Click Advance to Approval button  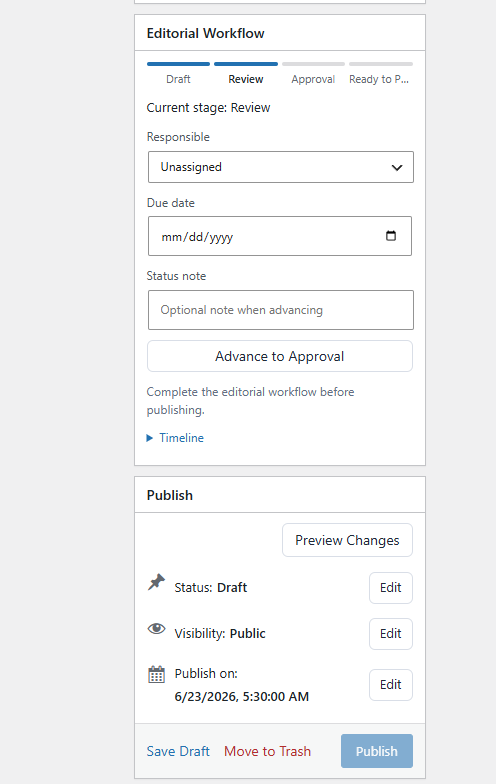tap(280, 356)
